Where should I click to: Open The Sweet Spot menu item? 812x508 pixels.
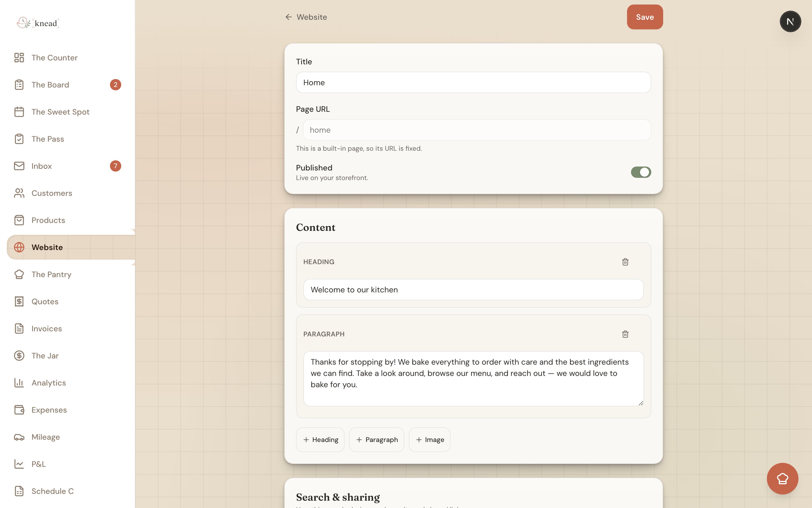click(x=67, y=112)
